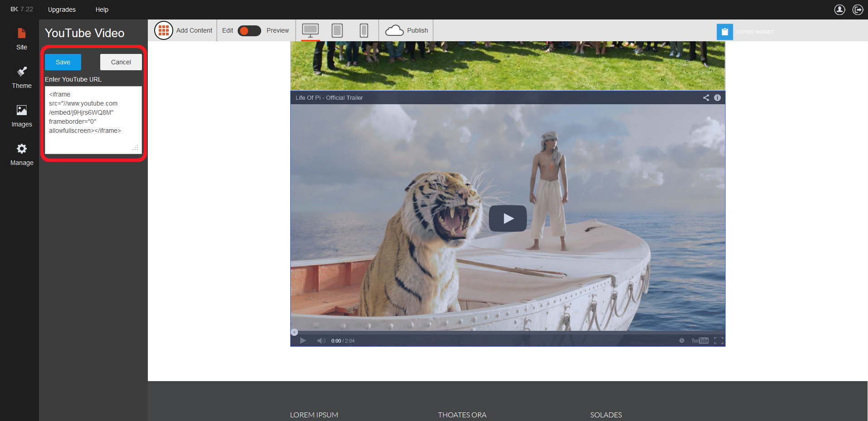Click the crowd photo above the video

coord(508,66)
